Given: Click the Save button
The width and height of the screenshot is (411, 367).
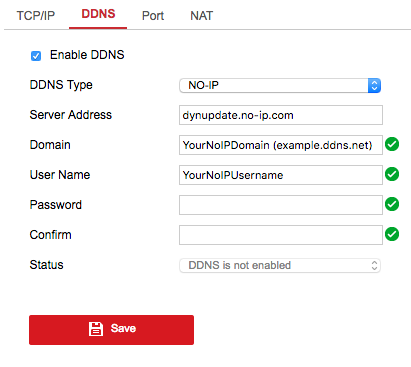Looking at the screenshot, I should (x=111, y=330).
